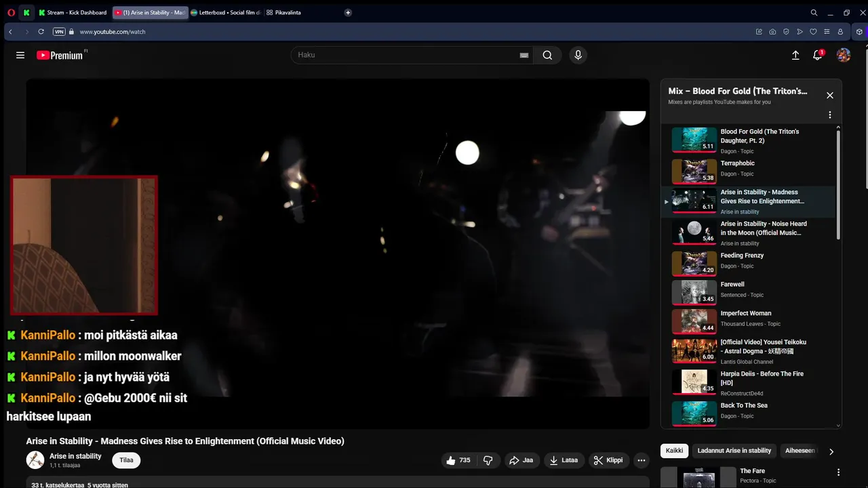This screenshot has height=488, width=868.
Task: Click the address bar URL
Action: point(113,32)
